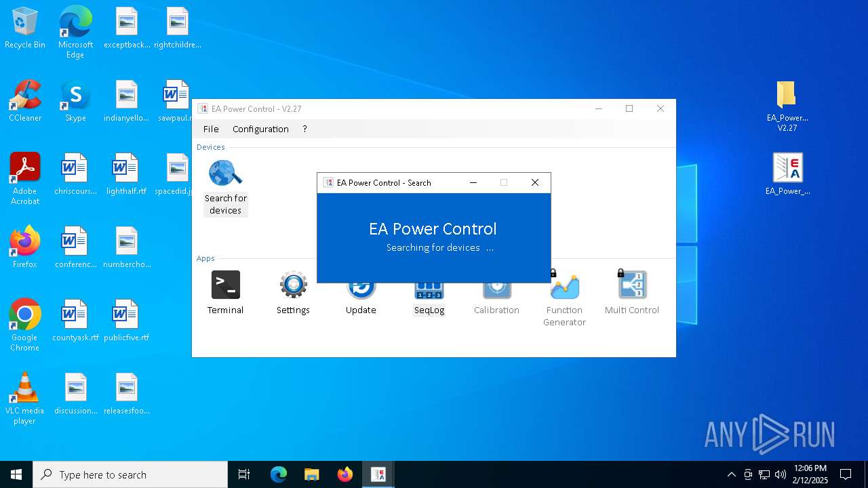Select the numbercho image file on desktop

(x=127, y=247)
